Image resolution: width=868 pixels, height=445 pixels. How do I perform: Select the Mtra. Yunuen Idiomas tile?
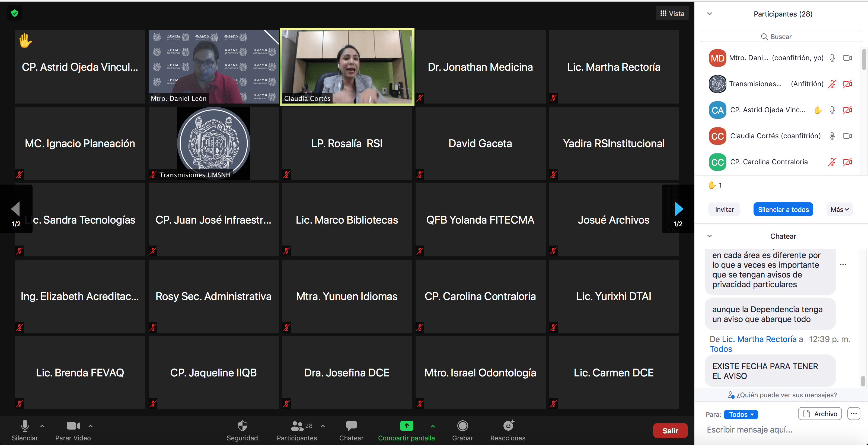(347, 296)
